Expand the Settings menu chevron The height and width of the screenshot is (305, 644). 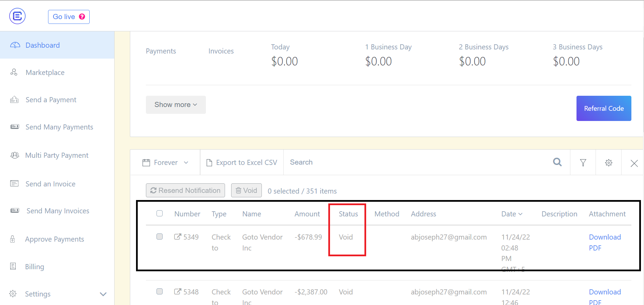point(103,294)
